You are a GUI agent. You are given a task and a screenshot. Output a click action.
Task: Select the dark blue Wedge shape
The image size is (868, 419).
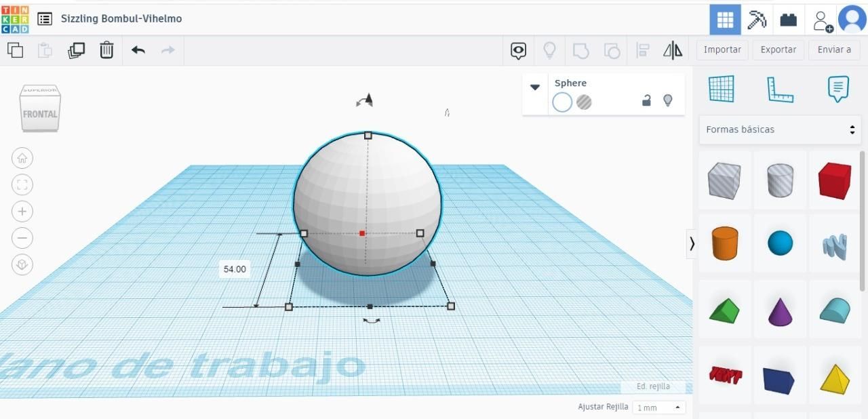[x=778, y=380]
